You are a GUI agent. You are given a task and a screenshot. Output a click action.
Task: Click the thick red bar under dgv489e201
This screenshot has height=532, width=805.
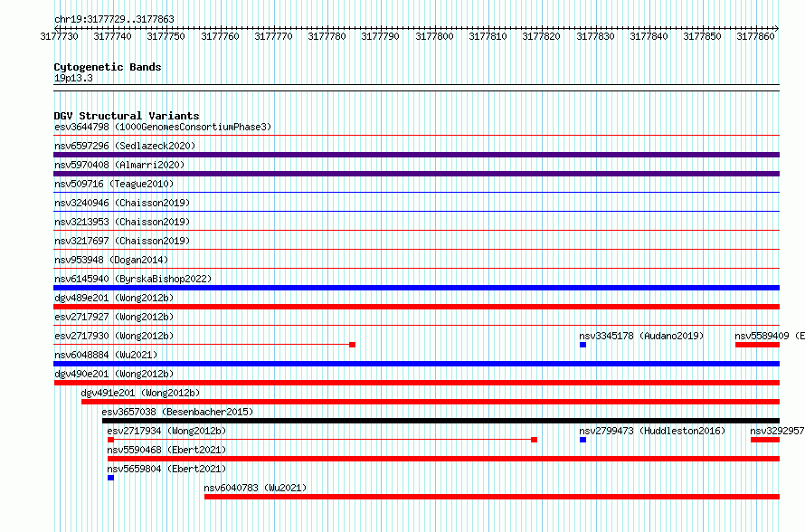point(416,307)
